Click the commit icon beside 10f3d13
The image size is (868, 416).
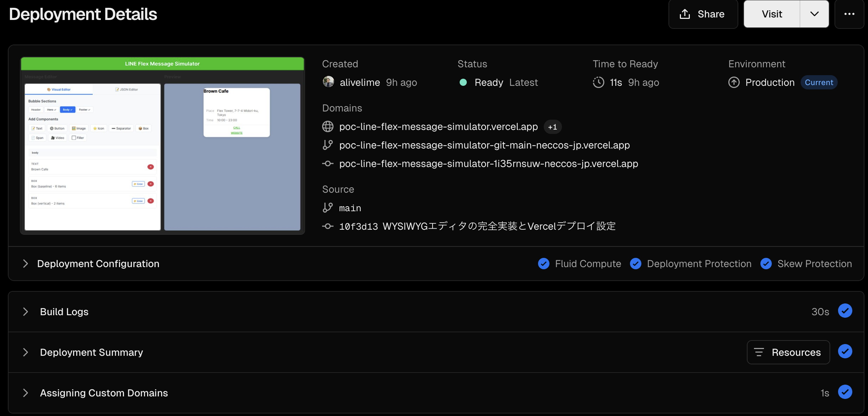point(327,226)
